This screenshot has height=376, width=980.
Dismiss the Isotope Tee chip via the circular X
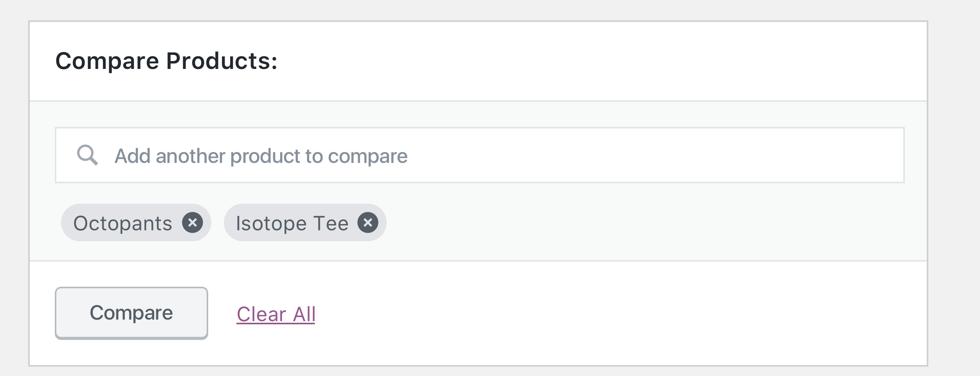click(x=368, y=222)
